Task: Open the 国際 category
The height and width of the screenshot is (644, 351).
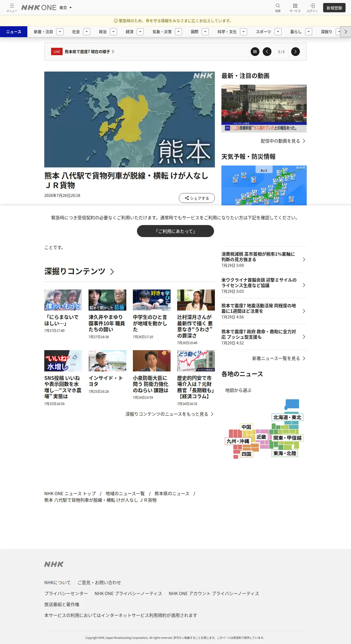Action: [x=195, y=32]
